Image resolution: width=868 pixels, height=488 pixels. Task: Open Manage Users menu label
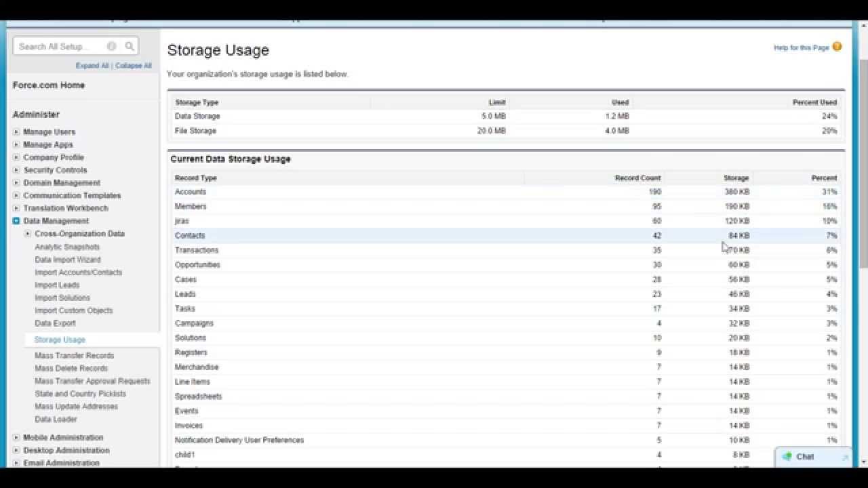pos(49,132)
